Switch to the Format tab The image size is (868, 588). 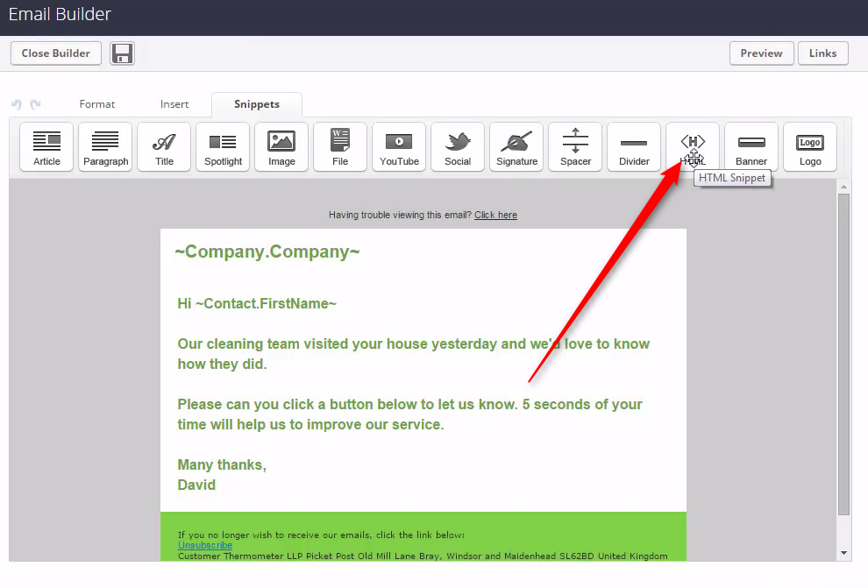coord(97,104)
